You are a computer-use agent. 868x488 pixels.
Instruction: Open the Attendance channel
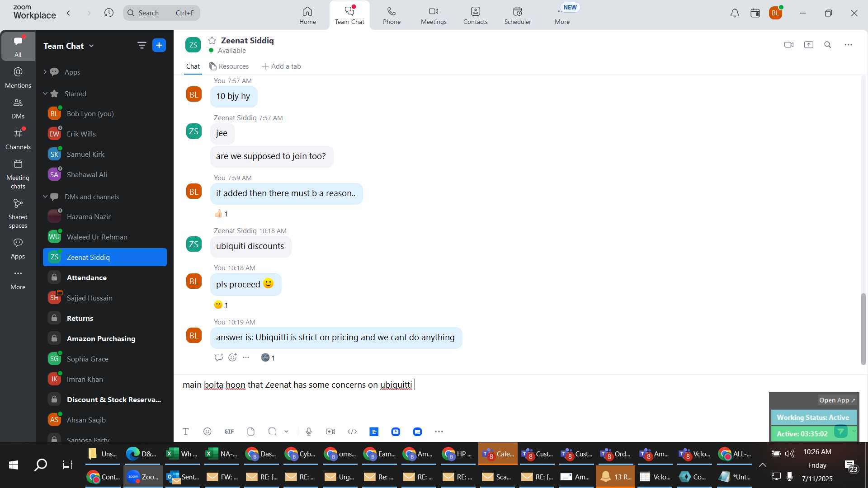click(x=105, y=277)
